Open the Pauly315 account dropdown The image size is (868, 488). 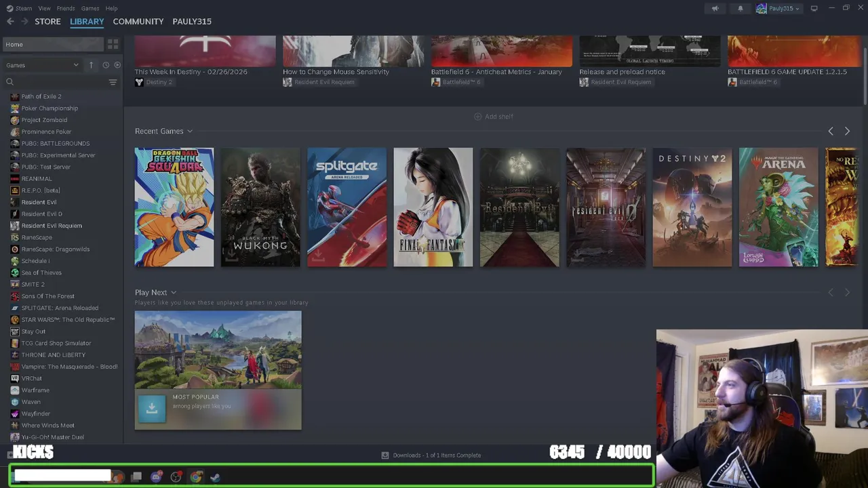pyautogui.click(x=778, y=8)
